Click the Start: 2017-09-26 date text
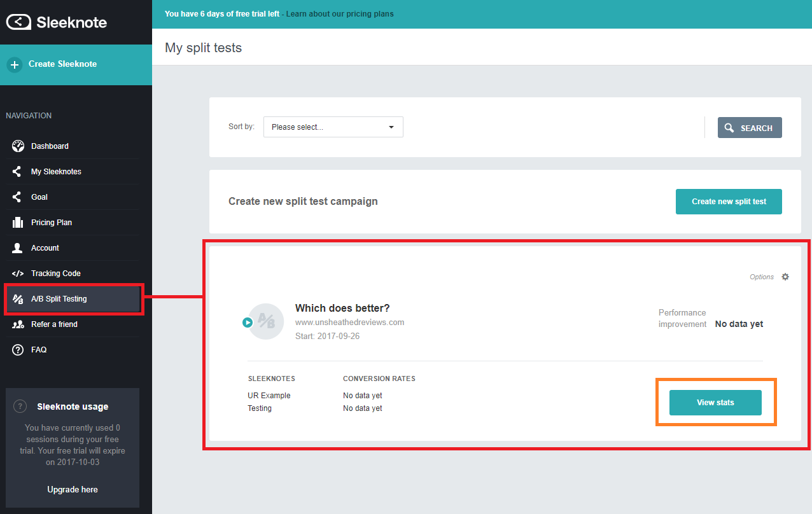 [x=327, y=336]
